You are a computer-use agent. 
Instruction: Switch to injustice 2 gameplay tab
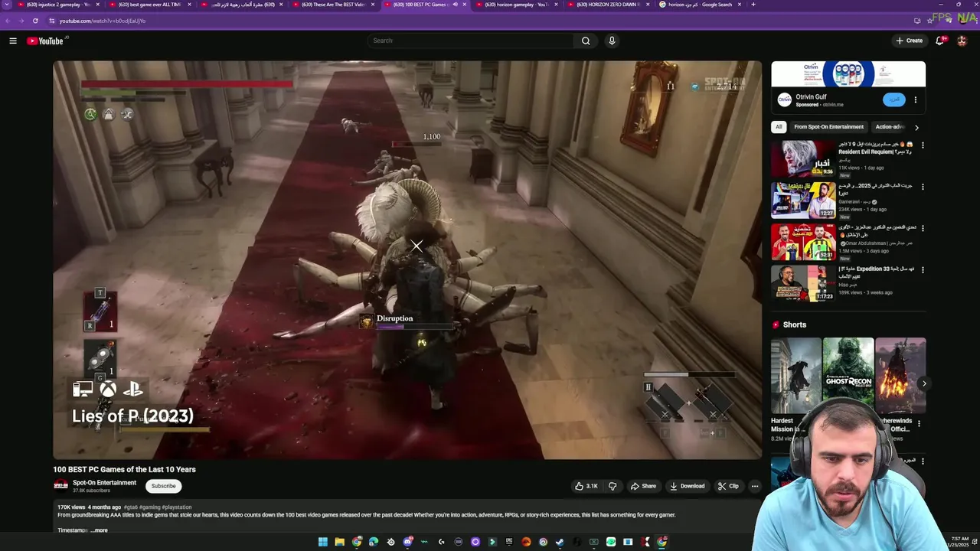tap(58, 5)
